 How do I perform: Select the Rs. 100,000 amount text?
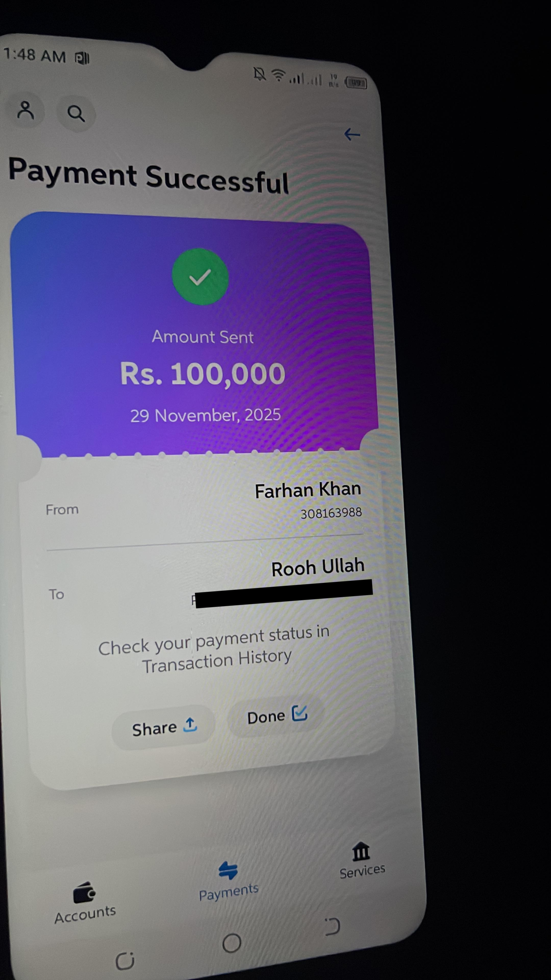click(203, 374)
